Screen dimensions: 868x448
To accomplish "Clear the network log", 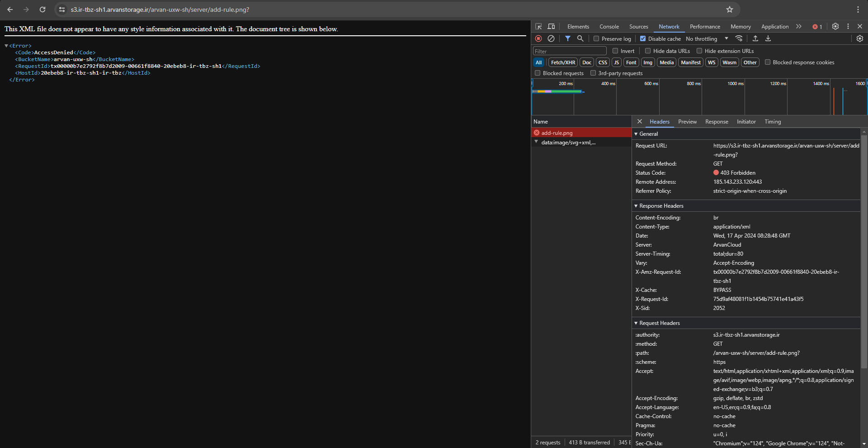I will tap(551, 39).
